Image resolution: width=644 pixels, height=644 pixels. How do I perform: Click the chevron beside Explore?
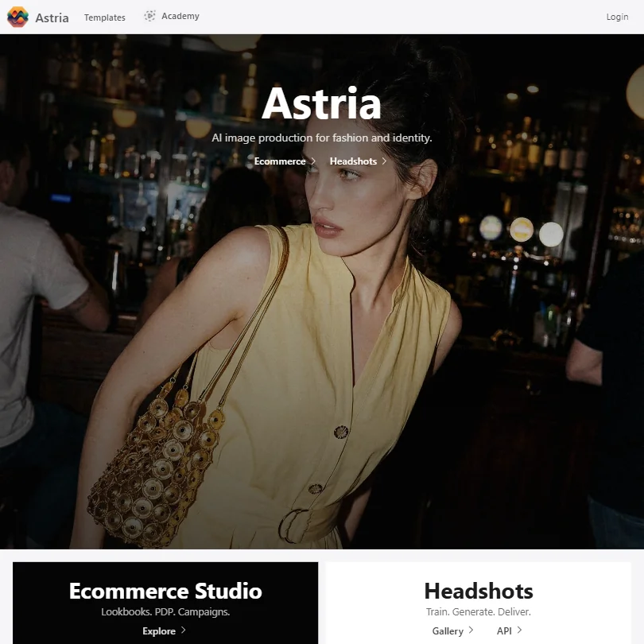pyautogui.click(x=184, y=630)
